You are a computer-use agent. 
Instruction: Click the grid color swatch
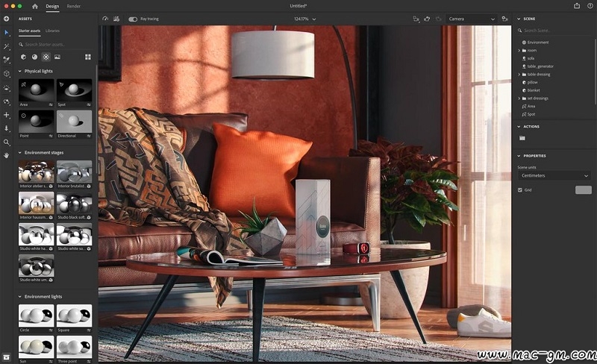[584, 189]
